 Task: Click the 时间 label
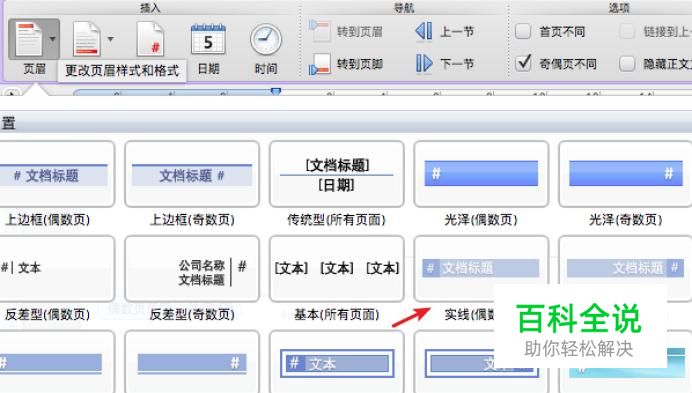266,69
